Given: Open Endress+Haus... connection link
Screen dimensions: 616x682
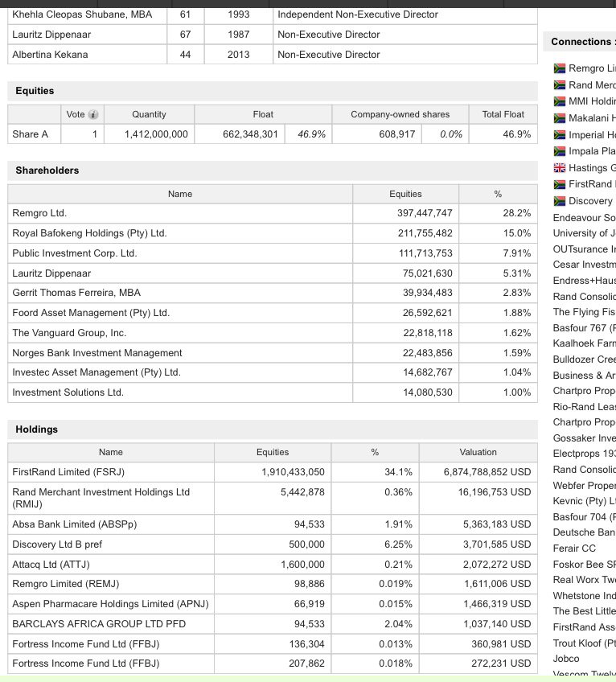Looking at the screenshot, I should pyautogui.click(x=585, y=281).
